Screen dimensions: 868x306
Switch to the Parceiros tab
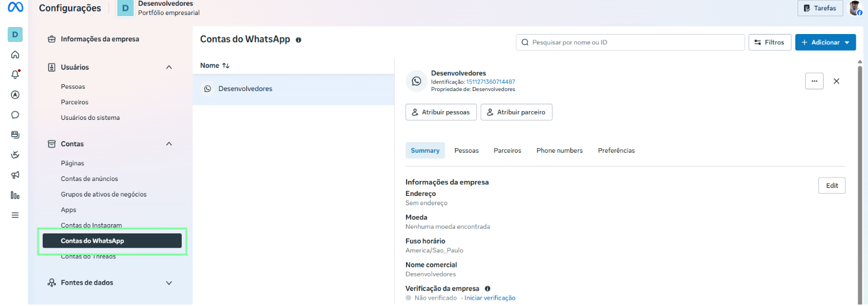coord(508,150)
